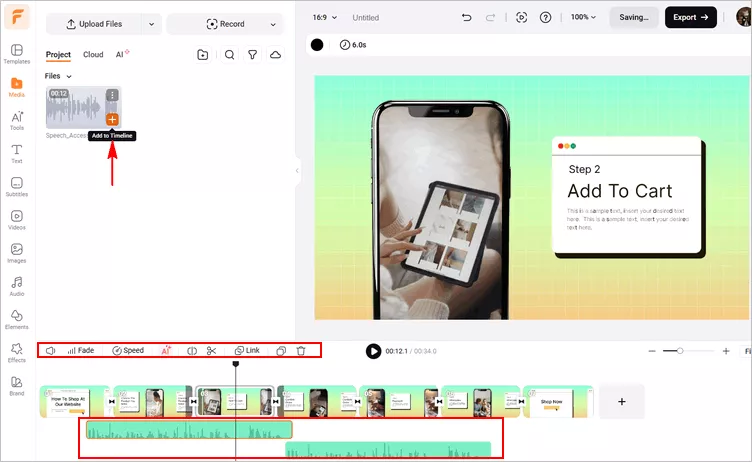Switch to the Cloud tab
This screenshot has width=752, height=462.
point(93,55)
